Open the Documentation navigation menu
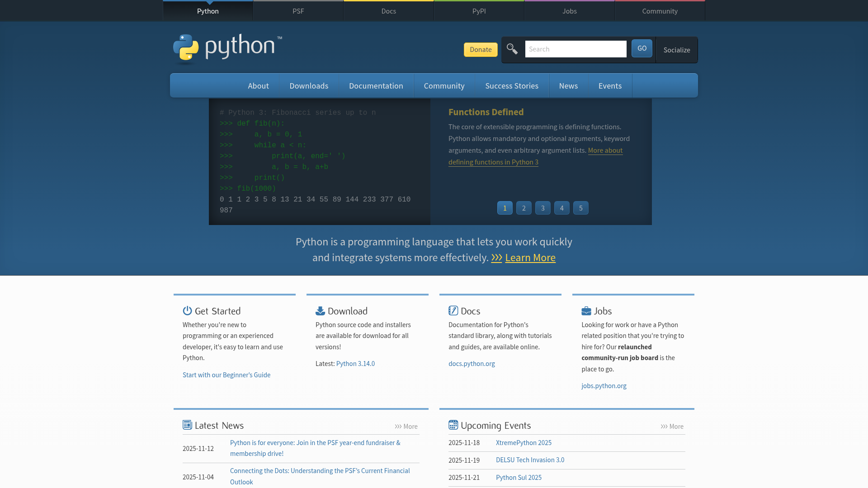The image size is (868, 488). [376, 85]
